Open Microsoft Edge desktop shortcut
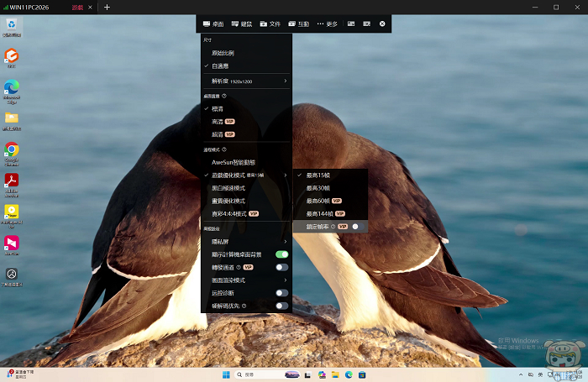The image size is (588, 382). [12, 88]
